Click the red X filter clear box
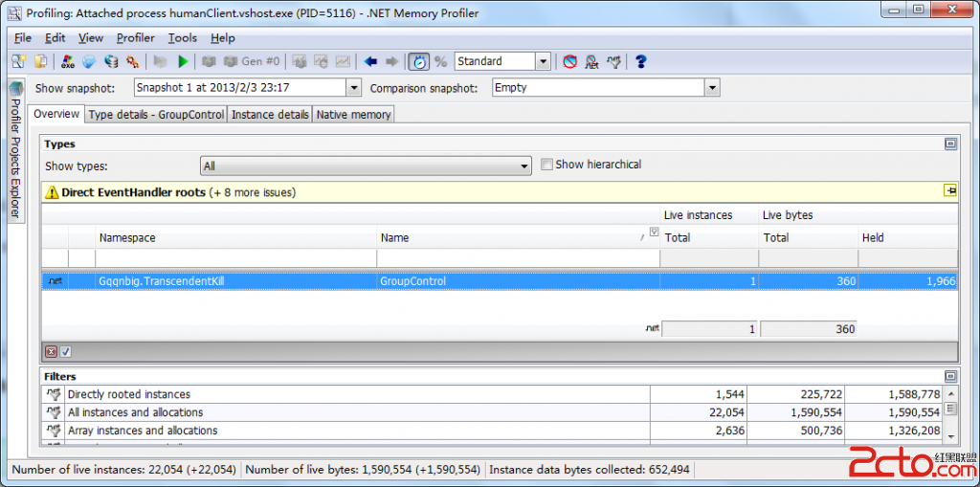Screen dimensions: 980x487 point(52,352)
